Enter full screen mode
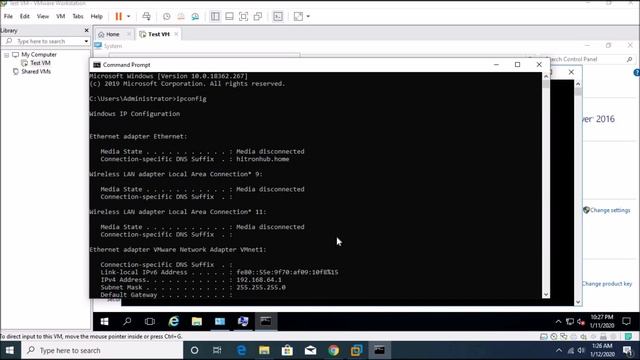640x360 pixels. tap(244, 16)
